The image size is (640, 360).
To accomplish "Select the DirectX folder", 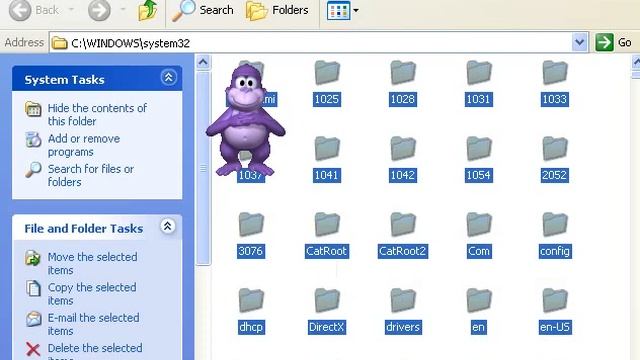I will click(327, 311).
